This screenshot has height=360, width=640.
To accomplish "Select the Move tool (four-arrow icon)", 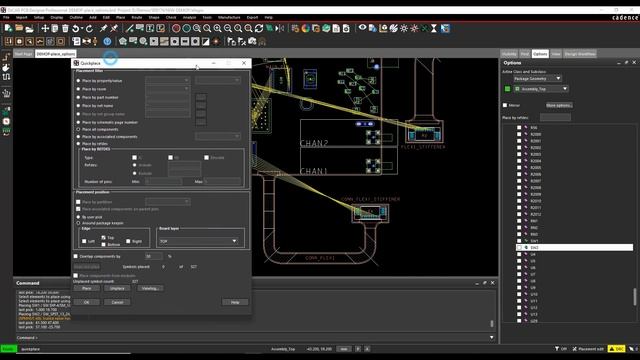I will click(x=45, y=28).
